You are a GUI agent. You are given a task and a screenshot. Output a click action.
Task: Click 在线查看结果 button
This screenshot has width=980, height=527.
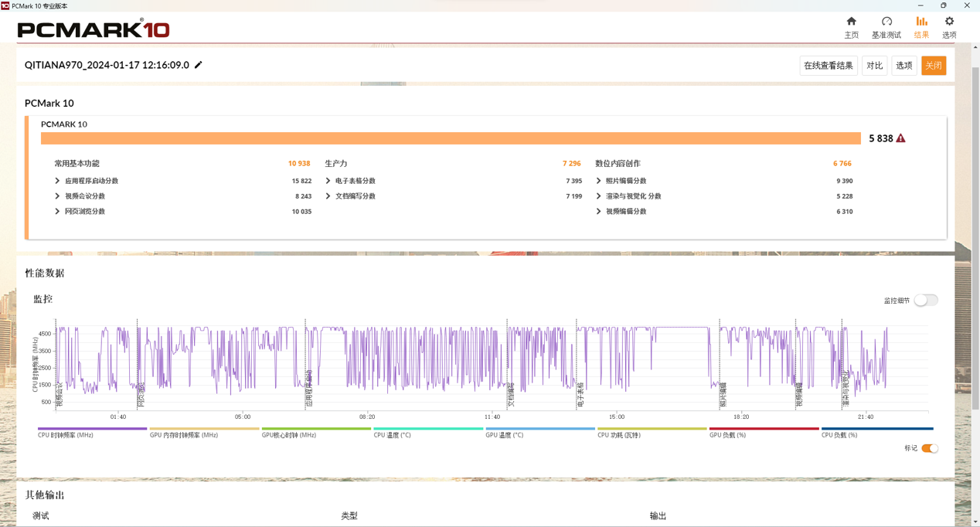[828, 66]
